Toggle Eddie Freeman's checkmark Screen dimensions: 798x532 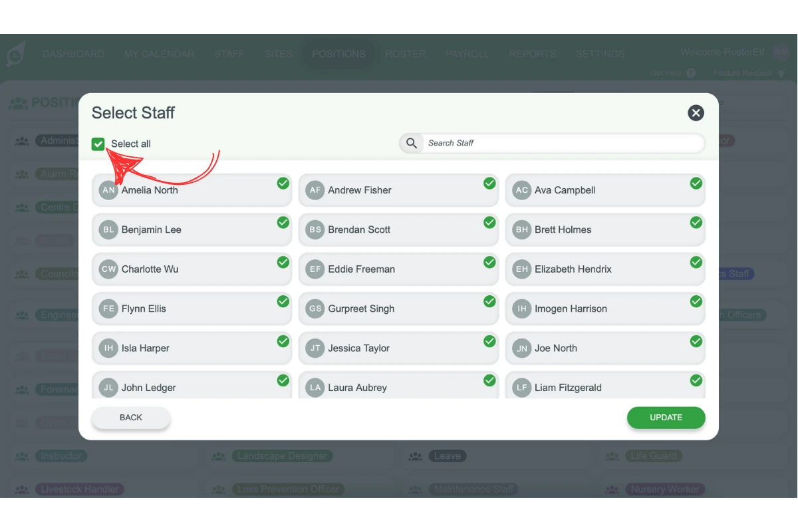click(x=490, y=262)
